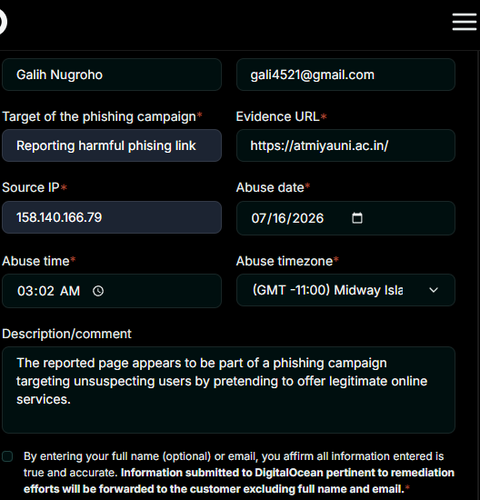Image resolution: width=480 pixels, height=500 pixels.
Task: Tick the affirmation checkbox for accurate information
Action: (7, 456)
